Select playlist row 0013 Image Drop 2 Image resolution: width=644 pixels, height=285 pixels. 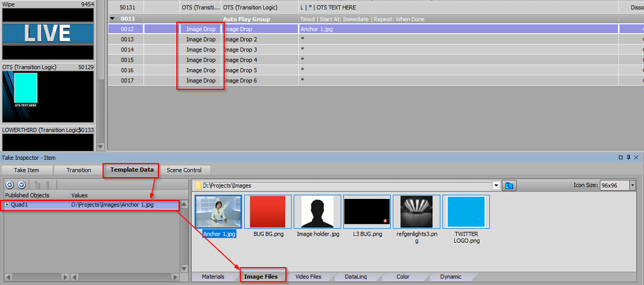375,40
